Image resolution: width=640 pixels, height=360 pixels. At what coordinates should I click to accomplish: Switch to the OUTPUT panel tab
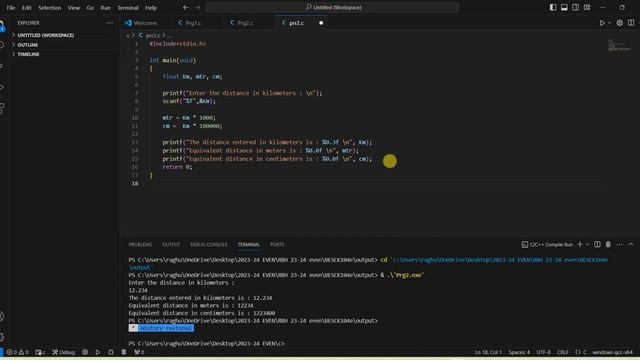click(171, 244)
